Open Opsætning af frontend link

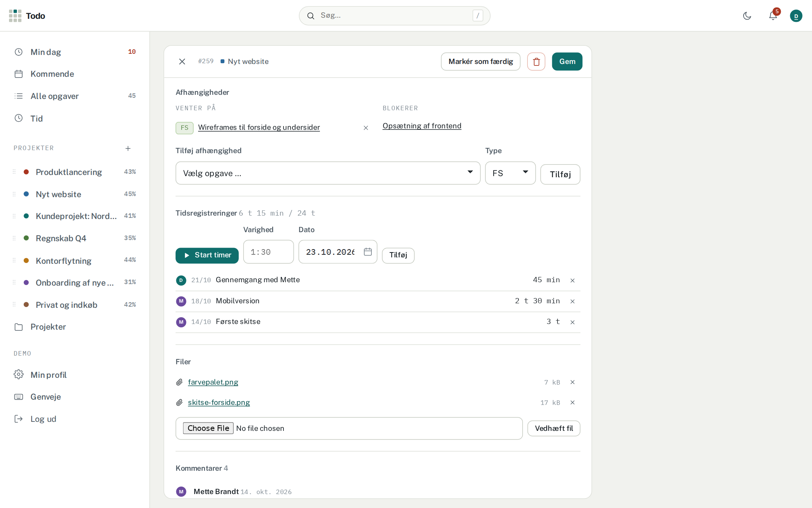tap(422, 126)
